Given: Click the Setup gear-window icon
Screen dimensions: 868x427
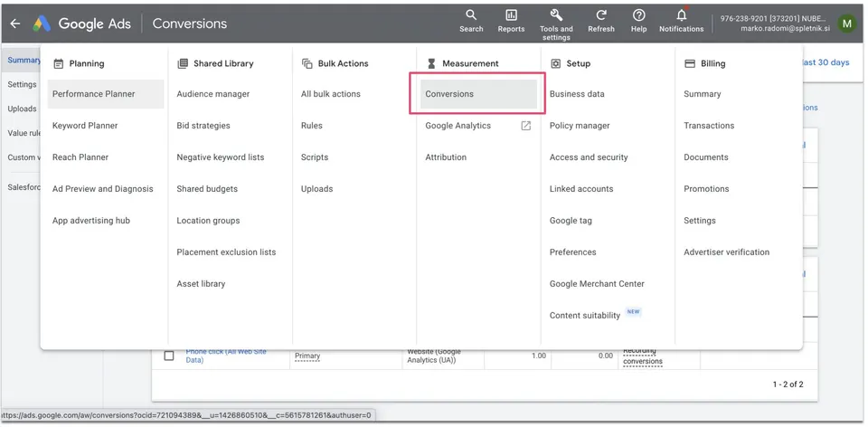Looking at the screenshot, I should pyautogui.click(x=556, y=63).
